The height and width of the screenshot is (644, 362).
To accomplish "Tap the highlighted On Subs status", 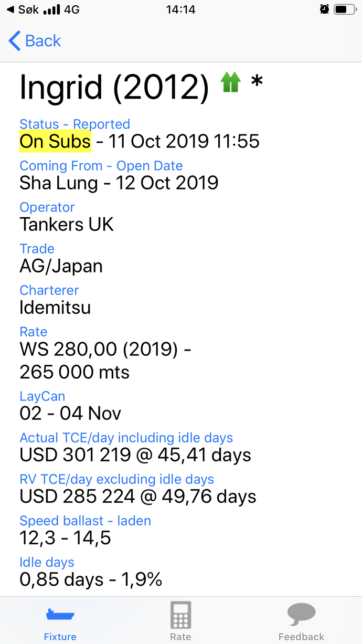I will (55, 141).
